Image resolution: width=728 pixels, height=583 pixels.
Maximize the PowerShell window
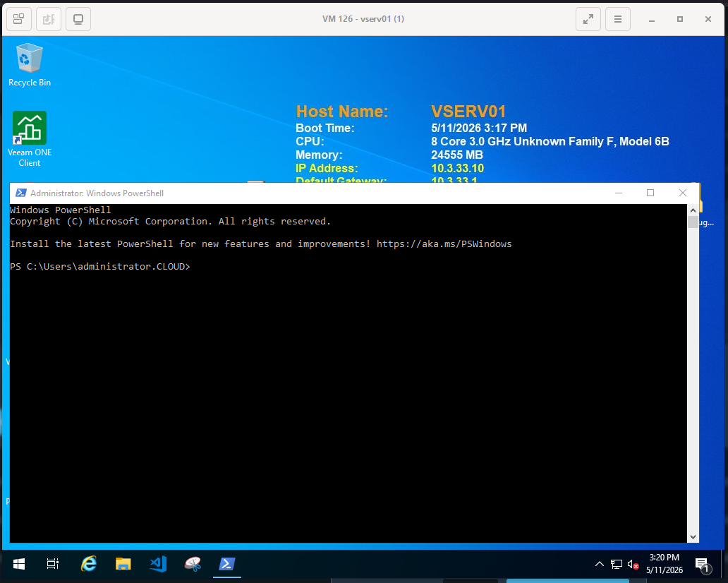[x=650, y=193]
